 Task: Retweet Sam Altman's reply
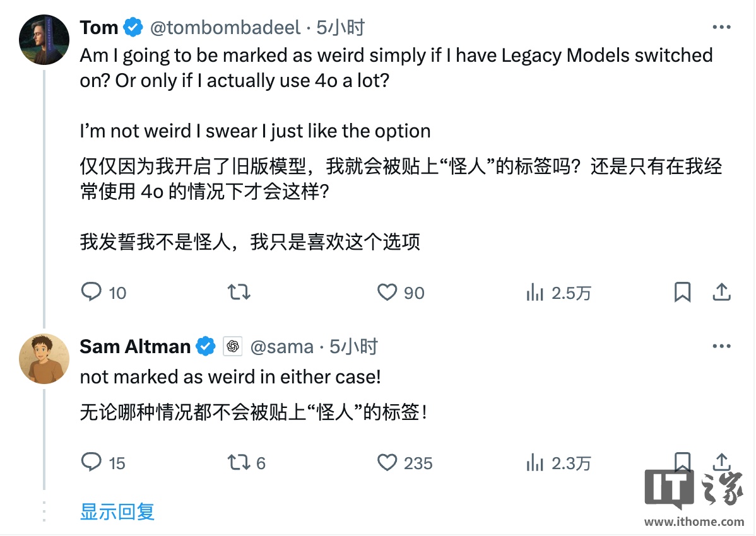239,463
